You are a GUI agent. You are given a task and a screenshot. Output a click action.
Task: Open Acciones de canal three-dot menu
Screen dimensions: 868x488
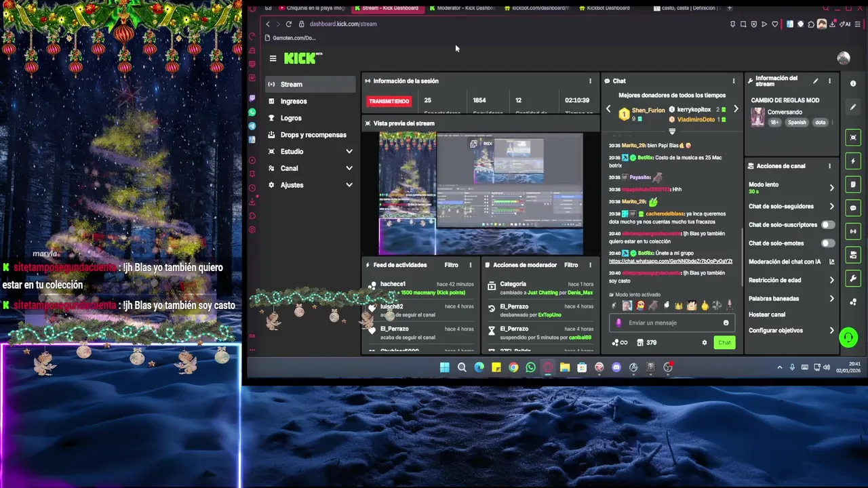pyautogui.click(x=829, y=165)
